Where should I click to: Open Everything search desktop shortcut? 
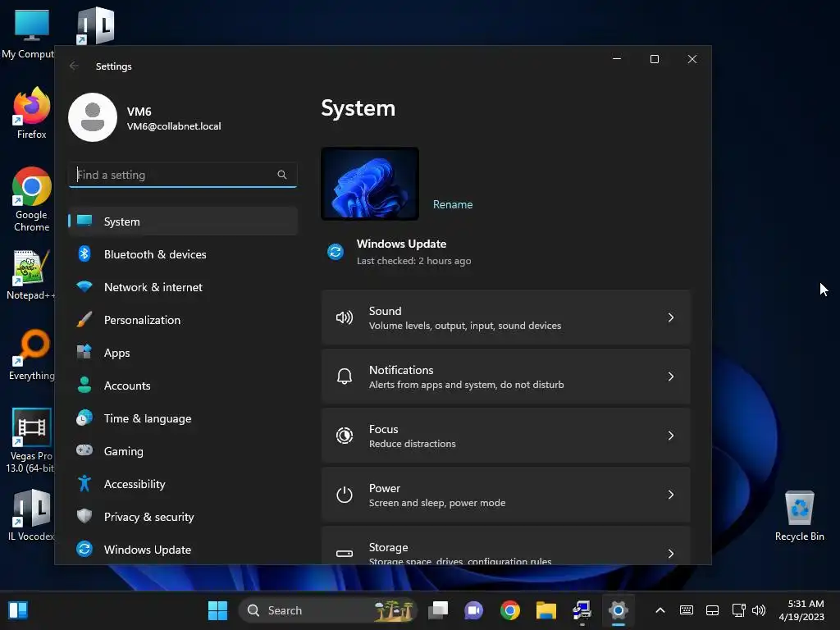[32, 354]
